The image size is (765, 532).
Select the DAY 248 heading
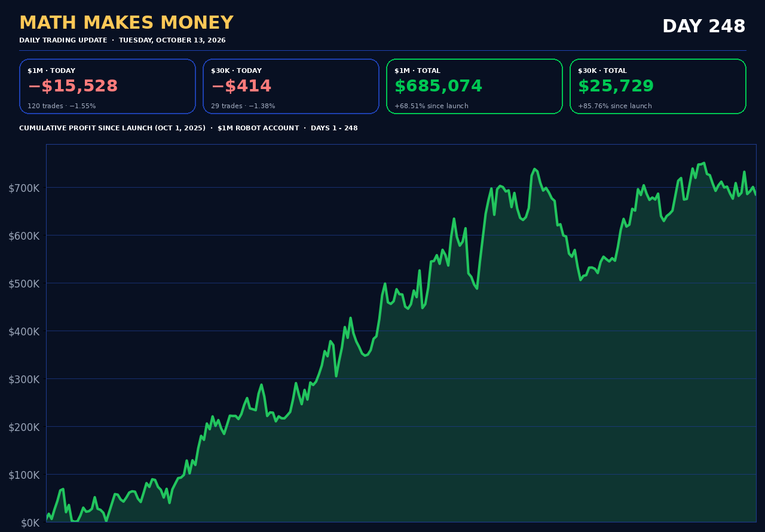[x=703, y=27]
